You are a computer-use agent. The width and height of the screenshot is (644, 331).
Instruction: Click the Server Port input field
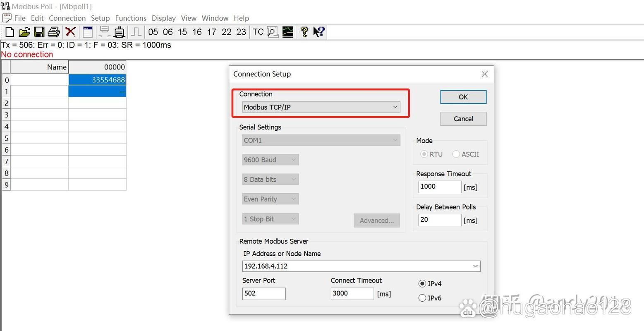pos(264,293)
